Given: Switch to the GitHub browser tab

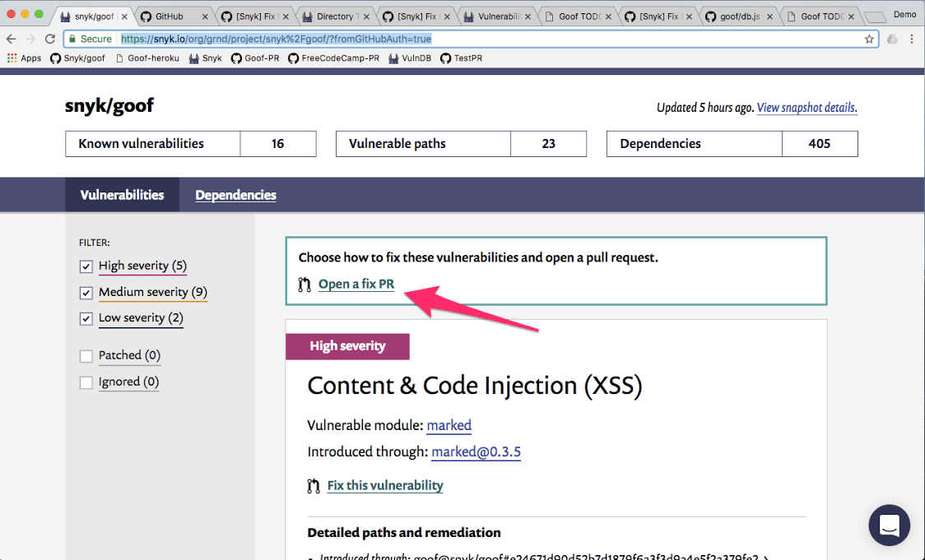Looking at the screenshot, I should [169, 16].
